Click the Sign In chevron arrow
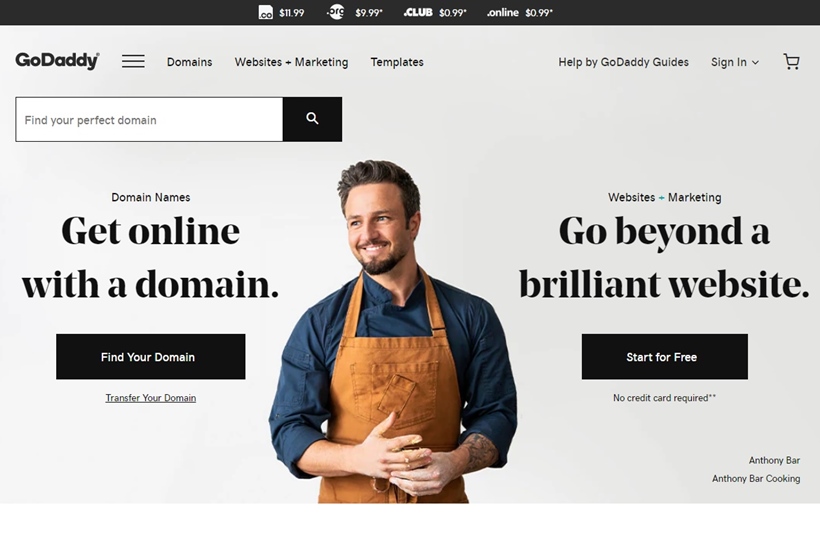The width and height of the screenshot is (820, 548). click(755, 63)
